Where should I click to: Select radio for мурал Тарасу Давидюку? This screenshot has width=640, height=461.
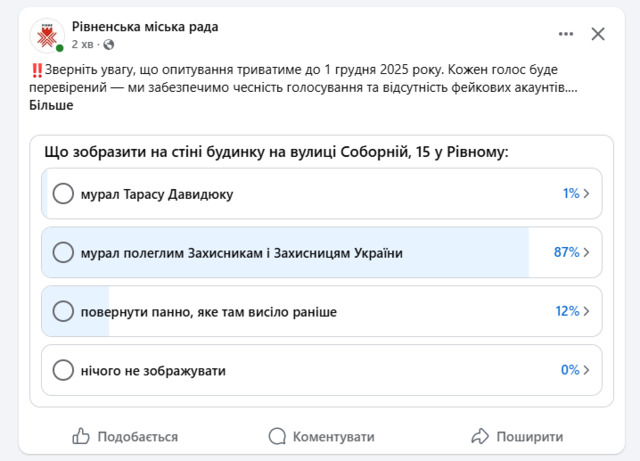coord(63,194)
